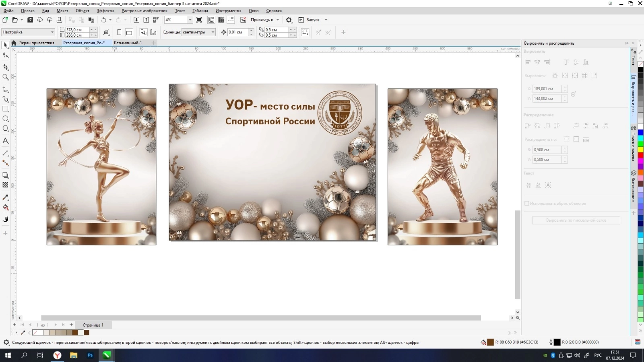Screen dimensions: 644x362
Task: Toggle Treat as filled bounding-box button
Action: click(x=305, y=32)
